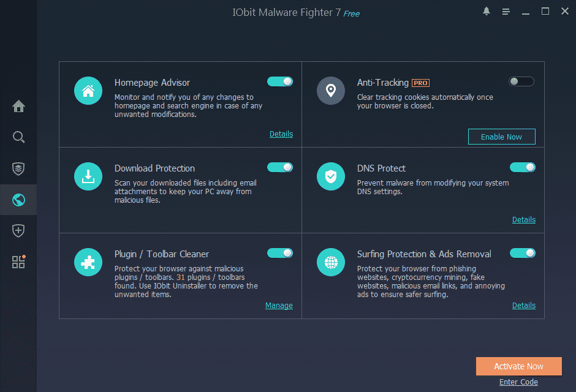Open the Enter Code link
576x392 pixels.
[x=518, y=382]
